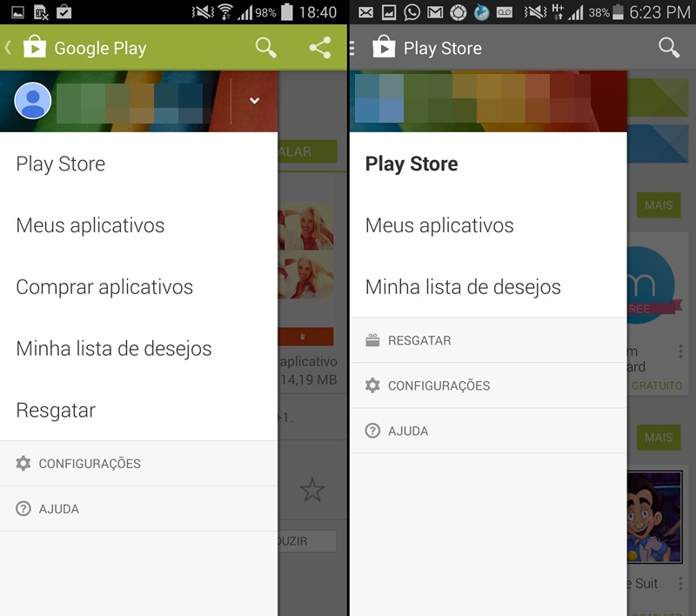This screenshot has height=616, width=696.
Task: Tap the Play Store bag logo in right screen
Action: (384, 46)
